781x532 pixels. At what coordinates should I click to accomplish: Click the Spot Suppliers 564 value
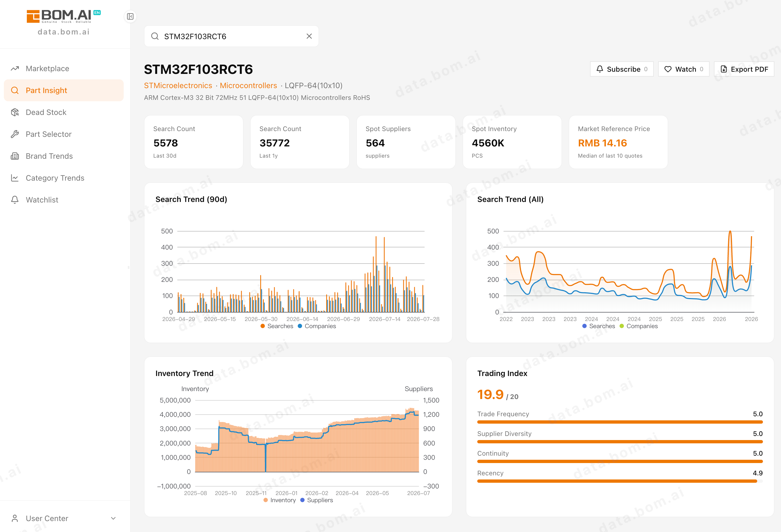[375, 143]
